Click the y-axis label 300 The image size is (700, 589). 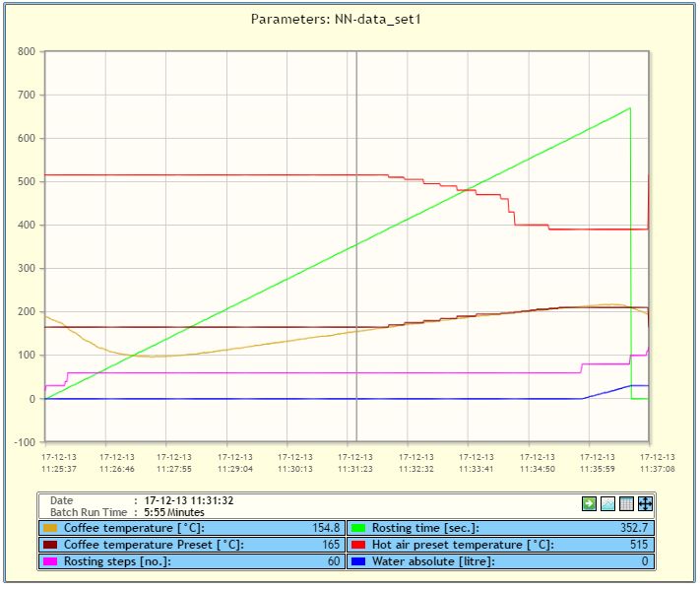(27, 268)
